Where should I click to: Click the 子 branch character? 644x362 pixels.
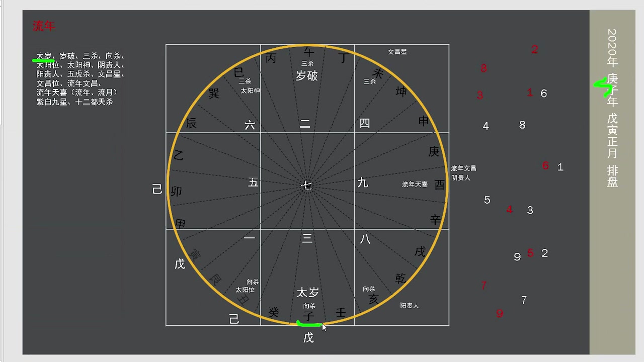pos(308,316)
